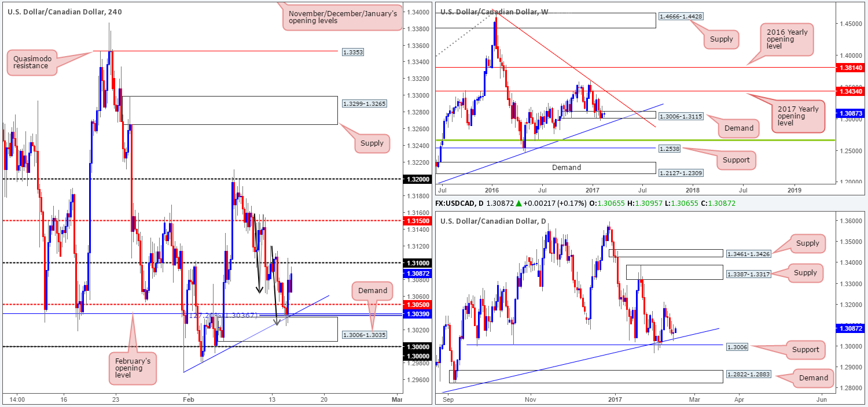Select the red 1.31500 price axis tag

[417, 221]
